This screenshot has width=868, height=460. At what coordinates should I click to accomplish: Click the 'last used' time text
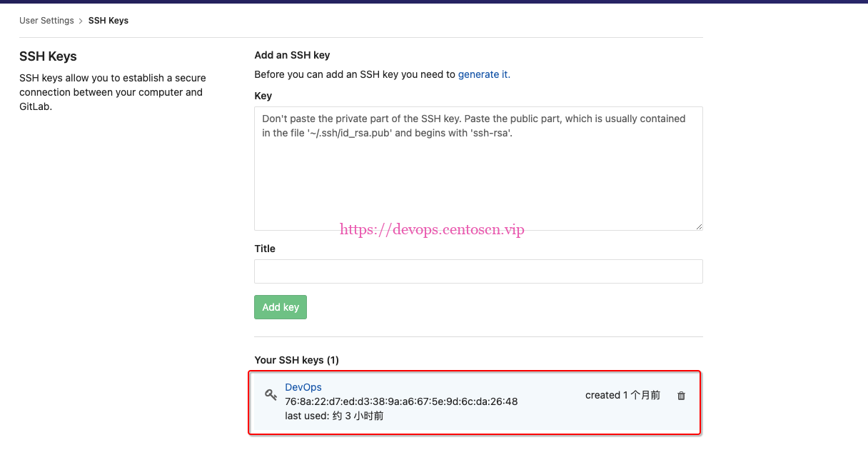coord(334,416)
